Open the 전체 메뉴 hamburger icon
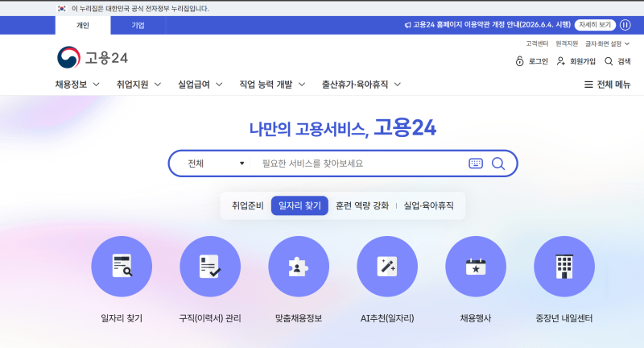Screen dimensions: 644x348 pyautogui.click(x=588, y=85)
